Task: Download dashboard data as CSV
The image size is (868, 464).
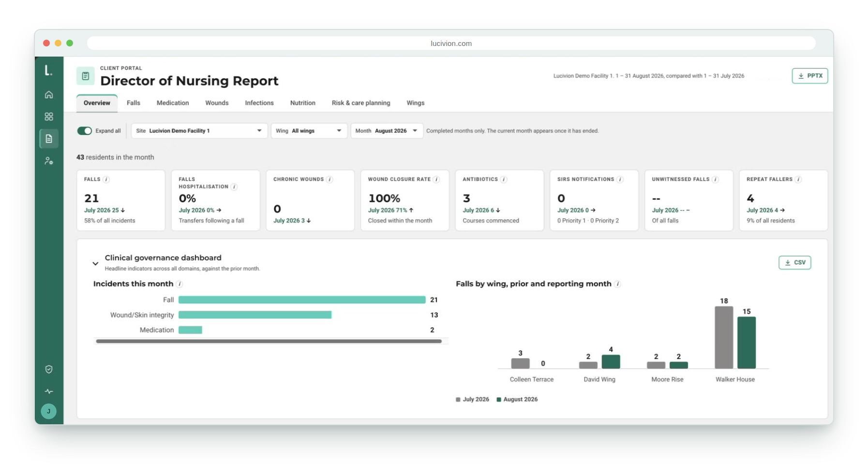Action: click(794, 263)
